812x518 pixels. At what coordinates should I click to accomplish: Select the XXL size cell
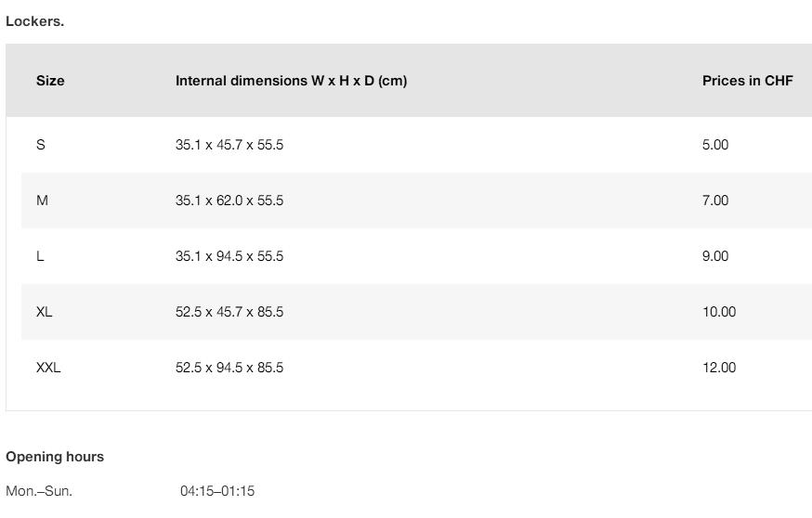pos(48,368)
